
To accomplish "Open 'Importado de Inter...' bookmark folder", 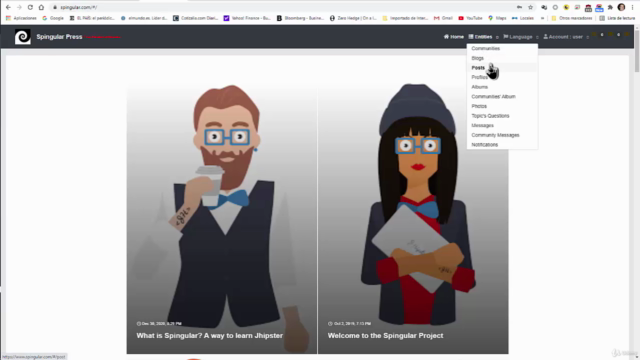I will (x=405, y=18).
